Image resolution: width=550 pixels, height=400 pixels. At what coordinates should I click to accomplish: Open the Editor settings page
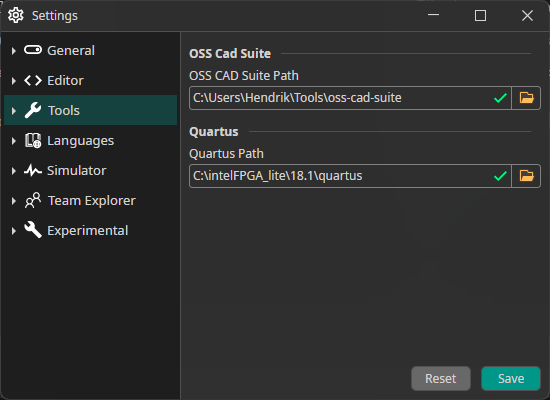[x=90, y=80]
